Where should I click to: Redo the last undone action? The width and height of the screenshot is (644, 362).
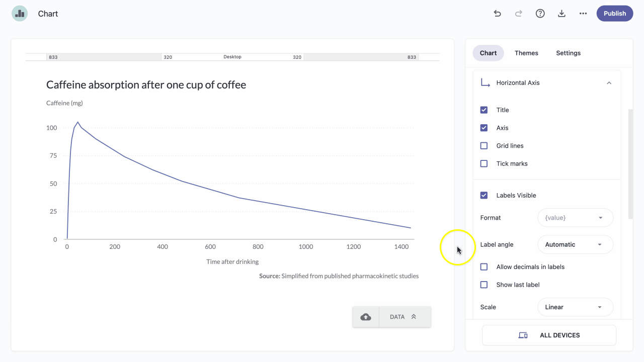[x=519, y=14]
